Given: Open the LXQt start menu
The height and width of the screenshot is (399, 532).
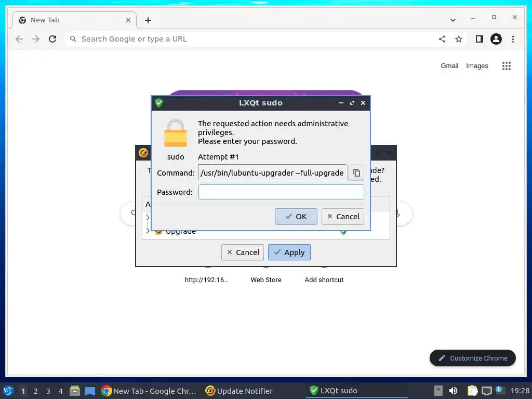Looking at the screenshot, I should 8,391.
